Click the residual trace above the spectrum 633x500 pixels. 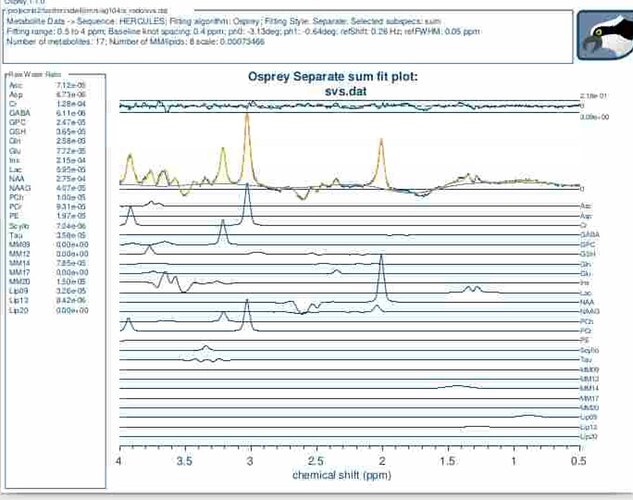click(350, 106)
